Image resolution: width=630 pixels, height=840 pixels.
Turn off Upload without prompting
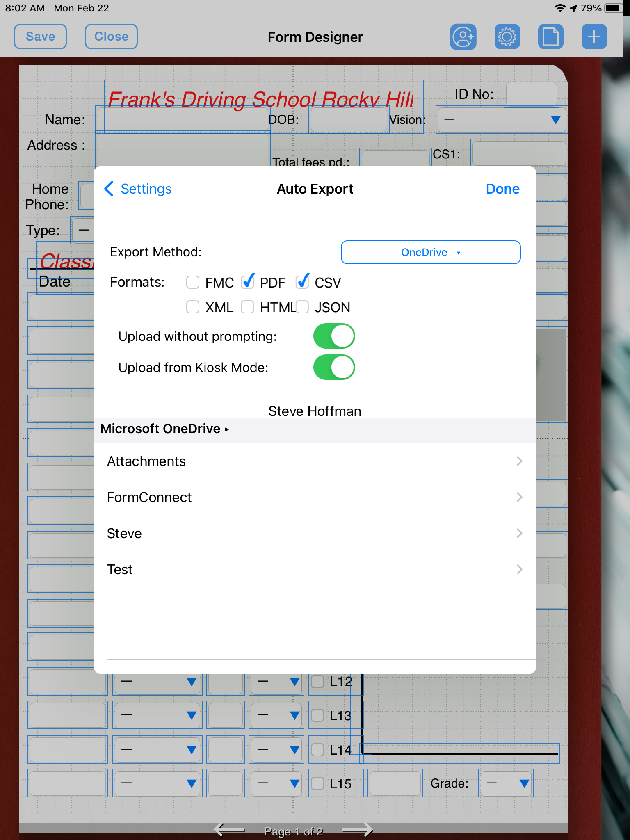(334, 336)
